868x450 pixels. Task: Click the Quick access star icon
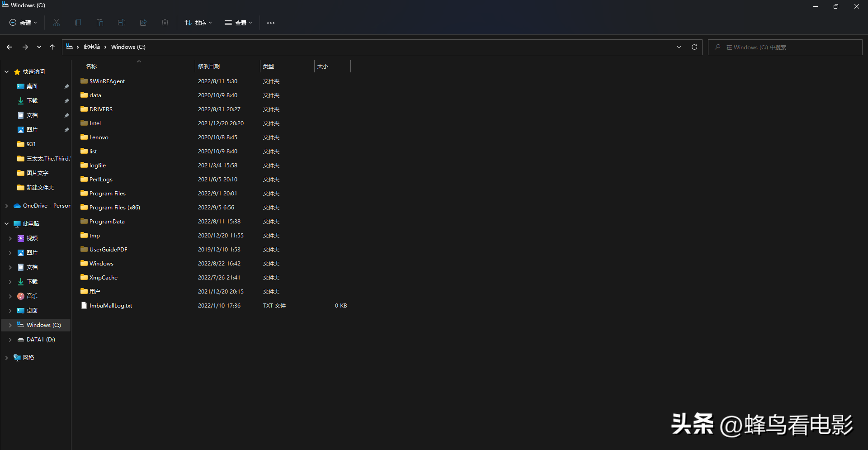pos(17,72)
